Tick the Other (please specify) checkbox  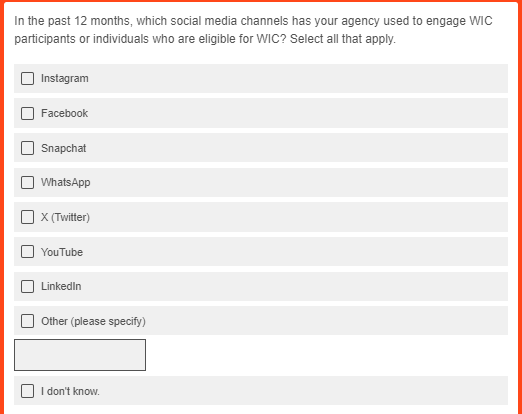(x=27, y=321)
